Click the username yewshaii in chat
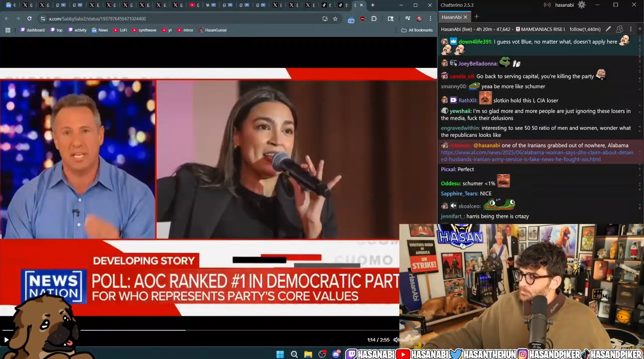The image size is (644, 359). pyautogui.click(x=460, y=111)
